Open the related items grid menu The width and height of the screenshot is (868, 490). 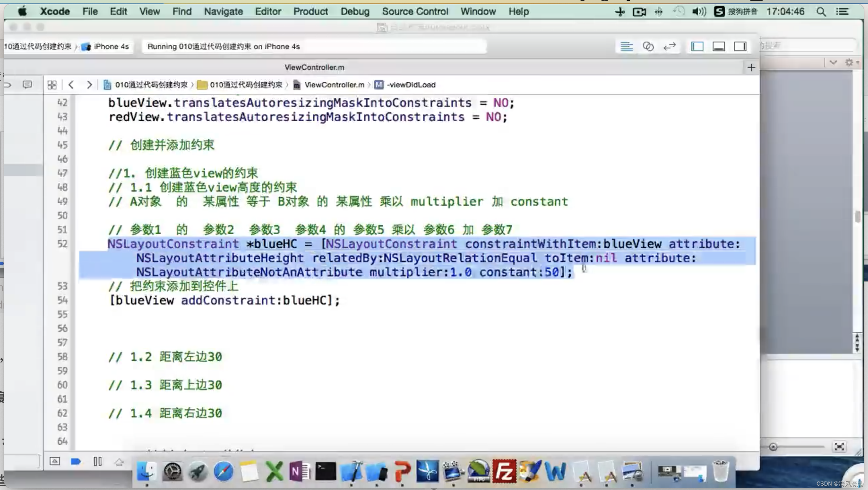[x=52, y=85]
